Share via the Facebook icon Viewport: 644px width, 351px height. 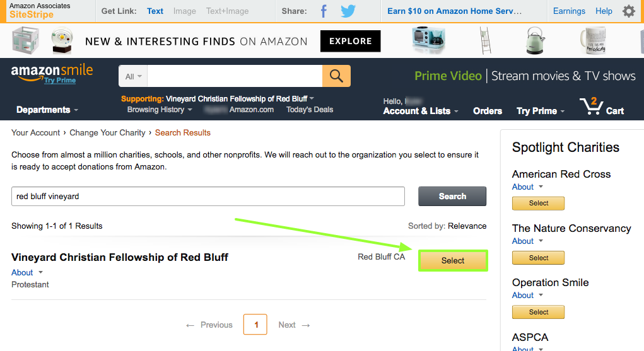tap(324, 11)
